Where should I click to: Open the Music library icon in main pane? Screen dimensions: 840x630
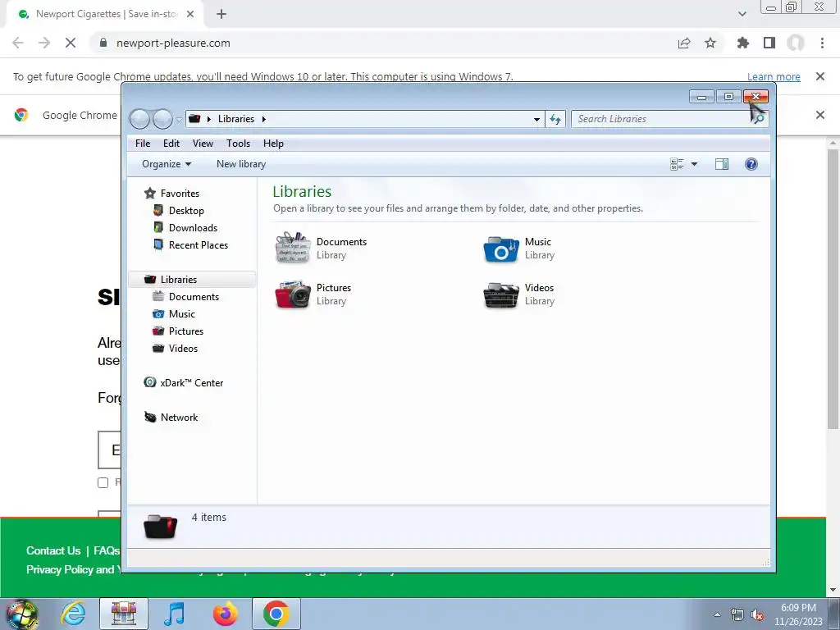501,249
